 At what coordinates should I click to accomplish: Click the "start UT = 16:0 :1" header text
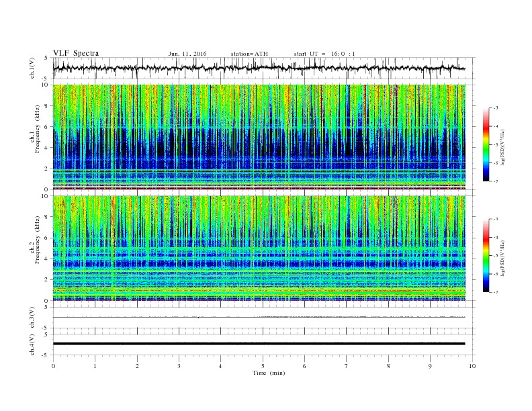pyautogui.click(x=324, y=54)
